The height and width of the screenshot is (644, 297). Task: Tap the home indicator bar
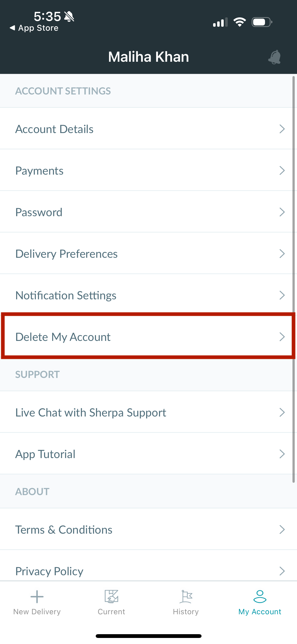(149, 636)
